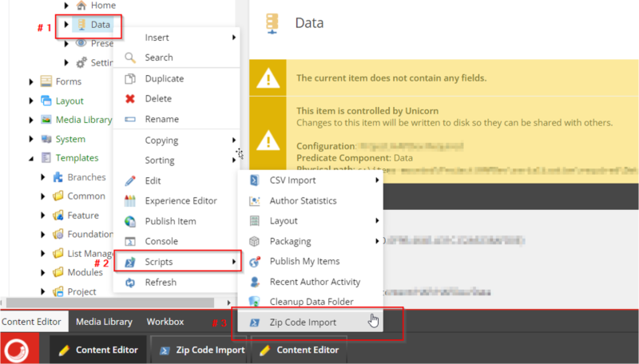Collapse the Templates tree node
This screenshot has height=364, width=639.
[31, 158]
